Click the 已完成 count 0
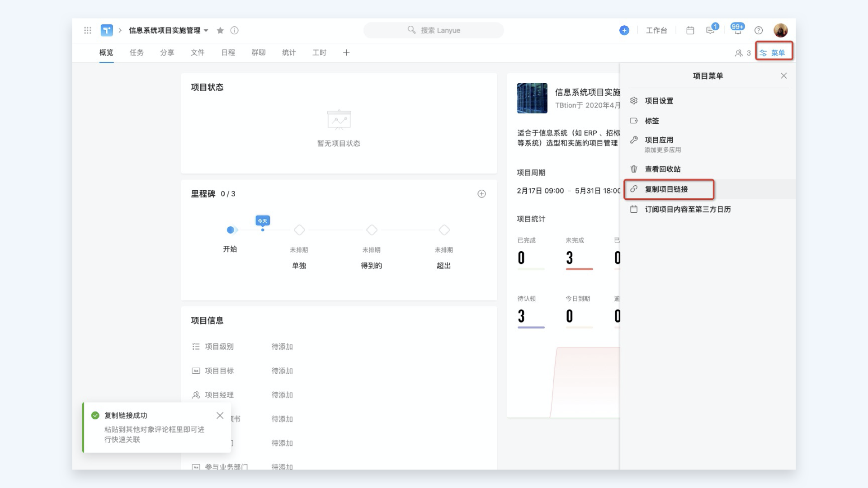 click(x=521, y=258)
